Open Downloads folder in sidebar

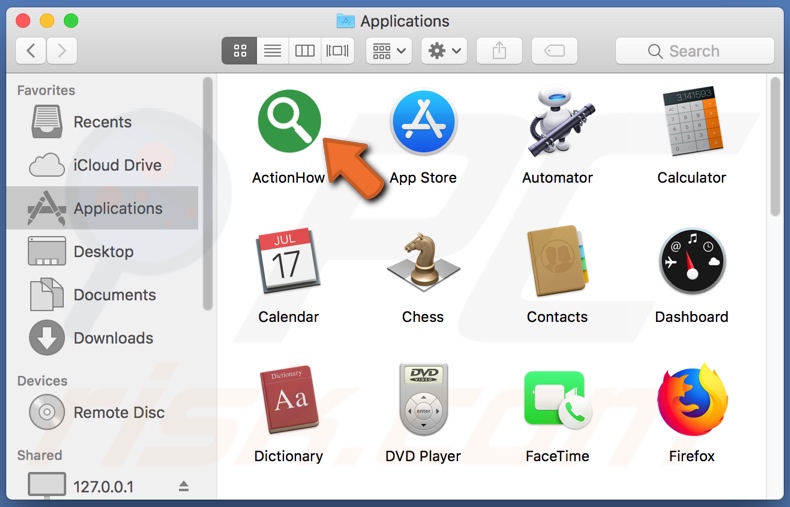point(102,338)
